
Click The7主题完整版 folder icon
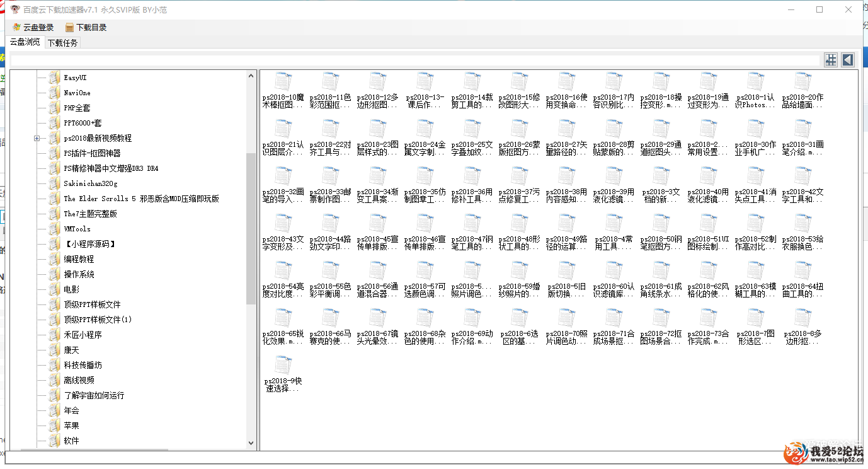pyautogui.click(x=55, y=214)
